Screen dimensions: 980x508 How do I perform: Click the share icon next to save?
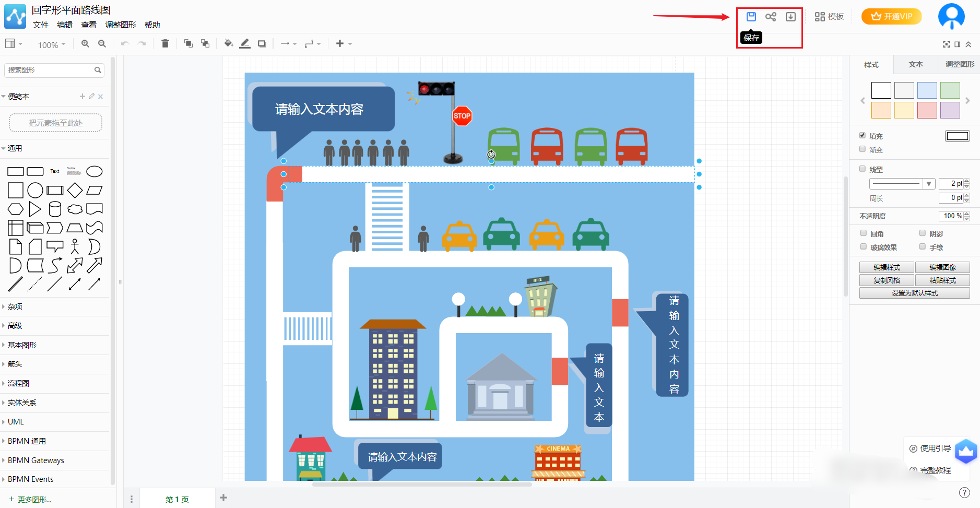pyautogui.click(x=771, y=17)
